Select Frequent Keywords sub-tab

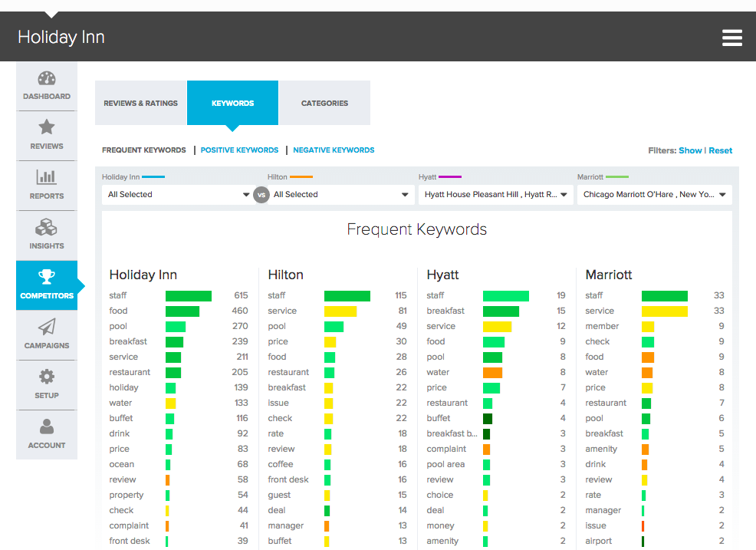[x=143, y=150]
